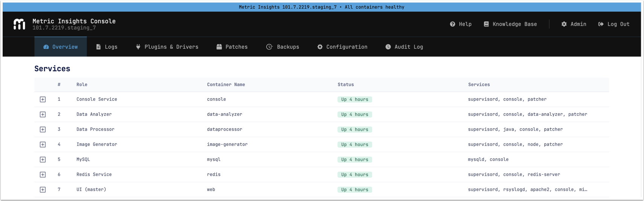Click the # column header
Screen dimensions: 644x201
(59, 85)
